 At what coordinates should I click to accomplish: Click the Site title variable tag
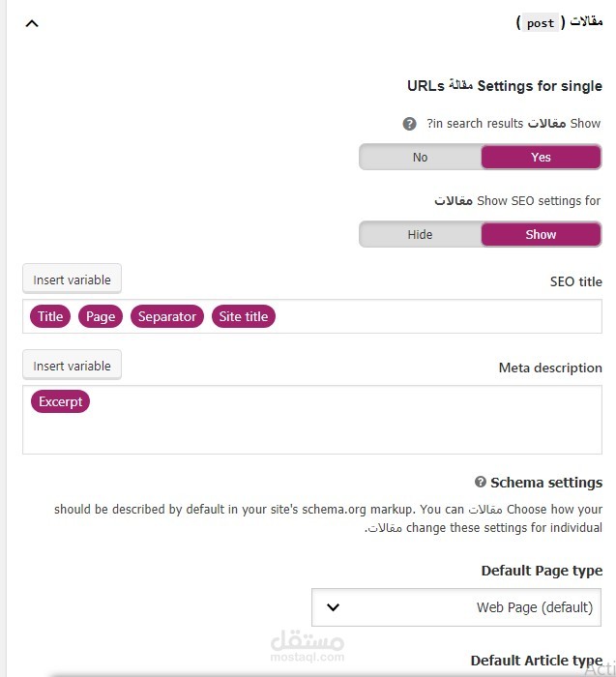pyautogui.click(x=244, y=316)
